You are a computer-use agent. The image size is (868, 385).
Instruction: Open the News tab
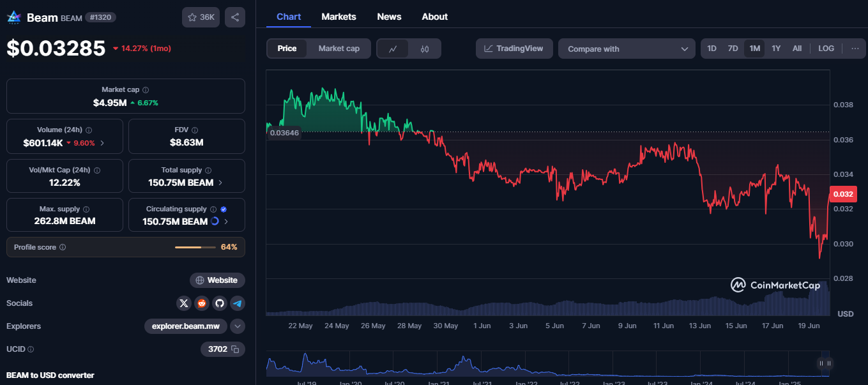pos(389,17)
